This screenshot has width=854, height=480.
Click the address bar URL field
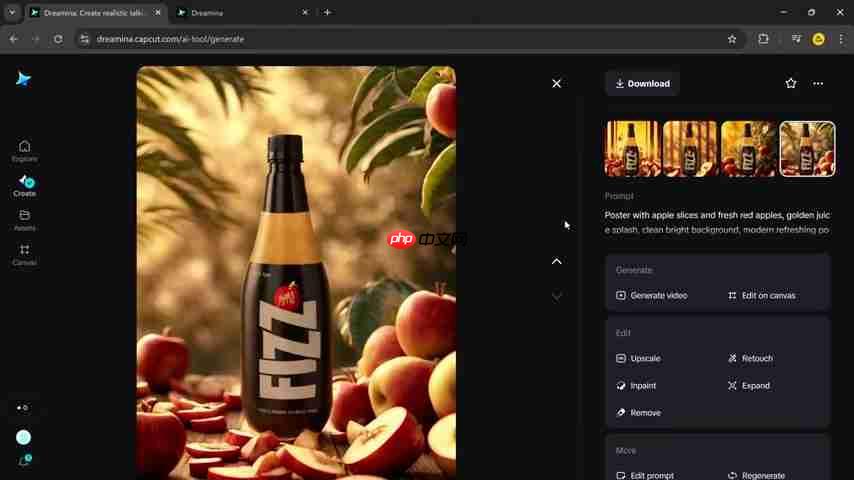408,39
